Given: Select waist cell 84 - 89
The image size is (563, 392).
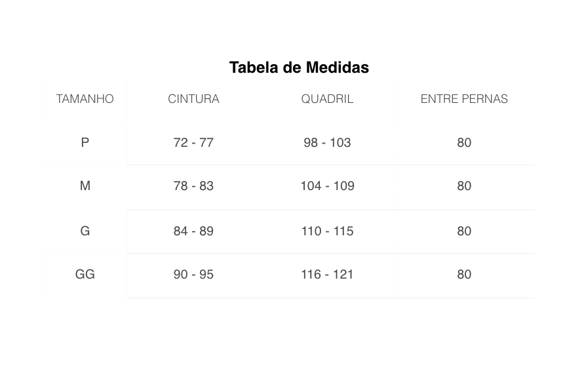Looking at the screenshot, I should click(x=193, y=231).
